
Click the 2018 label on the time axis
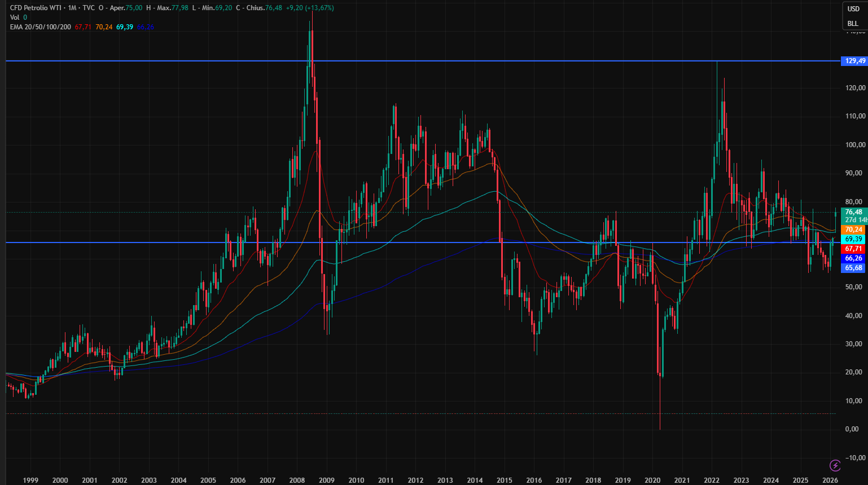[593, 480]
